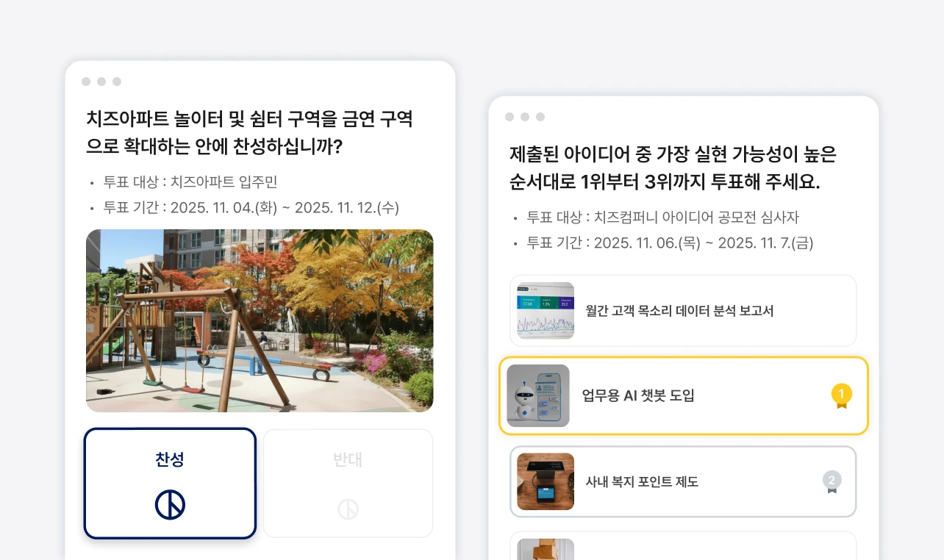Select the 찬성 vote option label

pyautogui.click(x=170, y=459)
